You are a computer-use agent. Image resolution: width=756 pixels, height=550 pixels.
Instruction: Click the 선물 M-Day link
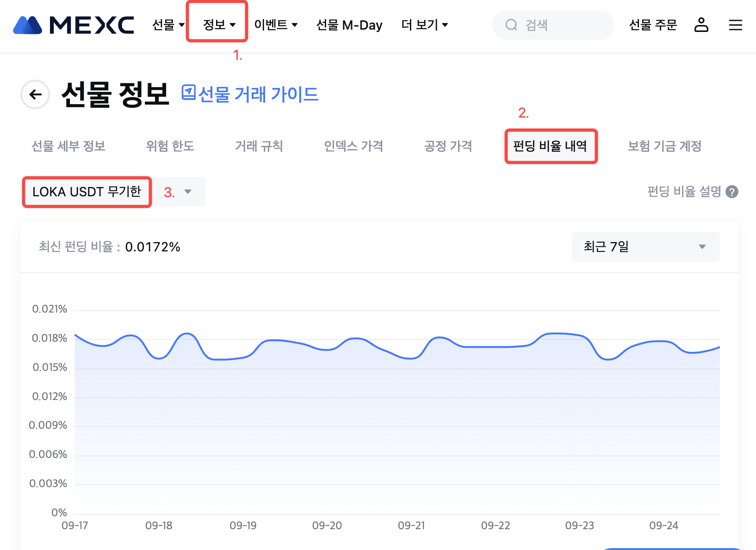tap(349, 25)
